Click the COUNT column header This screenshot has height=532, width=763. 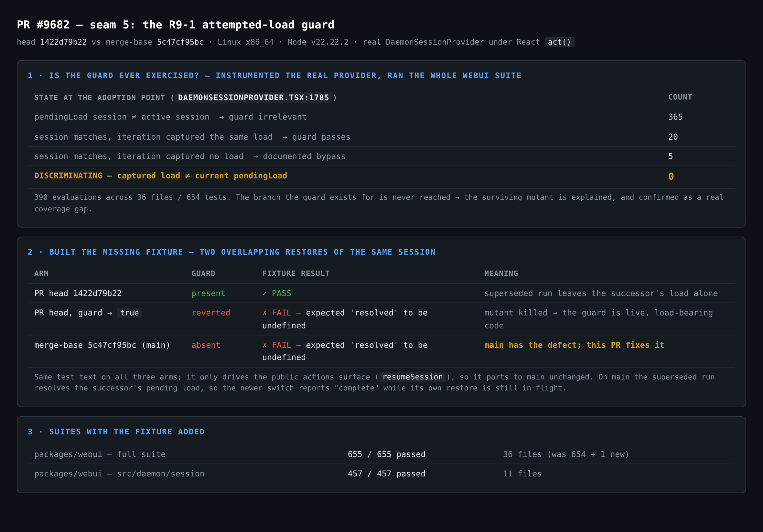coord(680,97)
